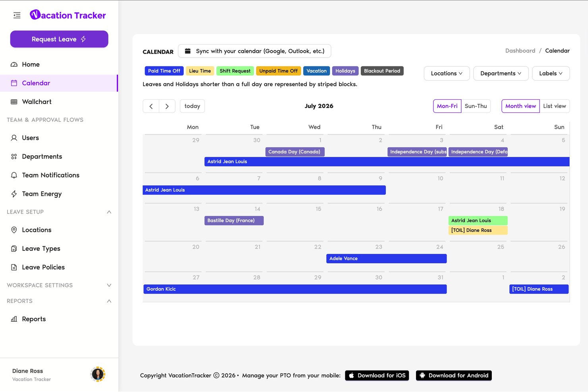Image resolution: width=588 pixels, height=392 pixels.
Task: Open Team Notifications in the sidebar
Action: click(x=59, y=175)
